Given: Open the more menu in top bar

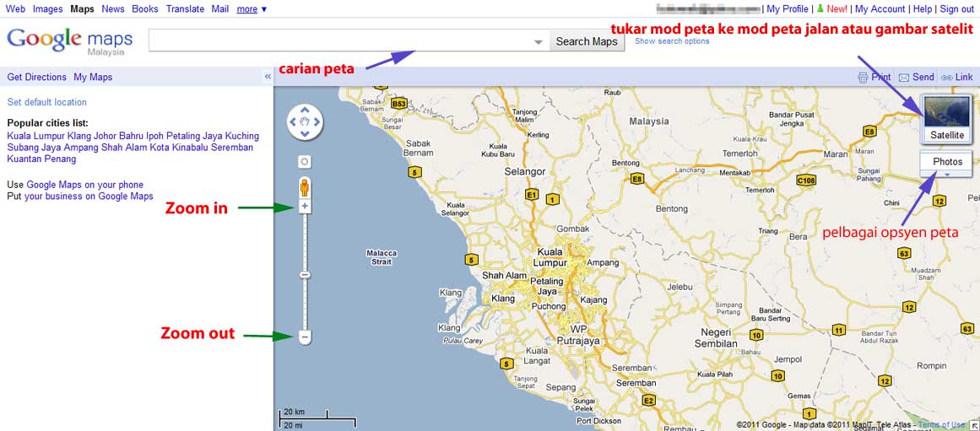Looking at the screenshot, I should [x=252, y=8].
